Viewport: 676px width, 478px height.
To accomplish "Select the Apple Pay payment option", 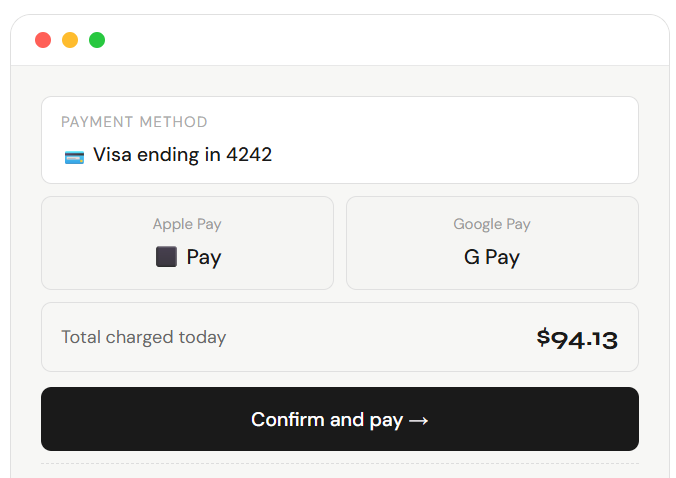I will [187, 243].
